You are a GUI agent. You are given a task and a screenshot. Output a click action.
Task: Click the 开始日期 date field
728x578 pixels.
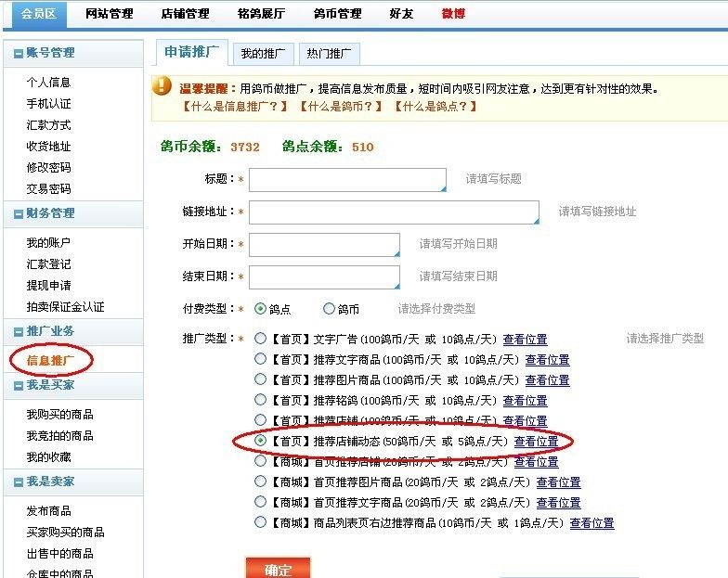[324, 244]
